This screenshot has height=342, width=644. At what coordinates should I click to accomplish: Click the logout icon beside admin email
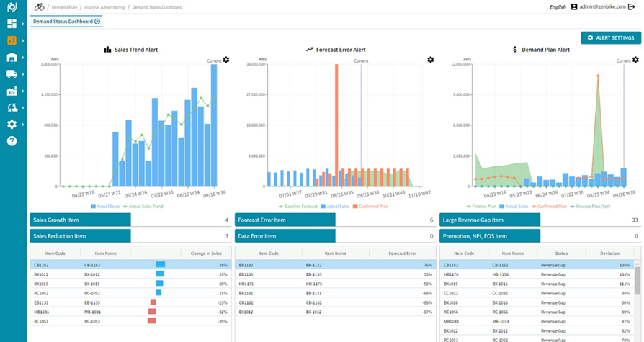632,6
